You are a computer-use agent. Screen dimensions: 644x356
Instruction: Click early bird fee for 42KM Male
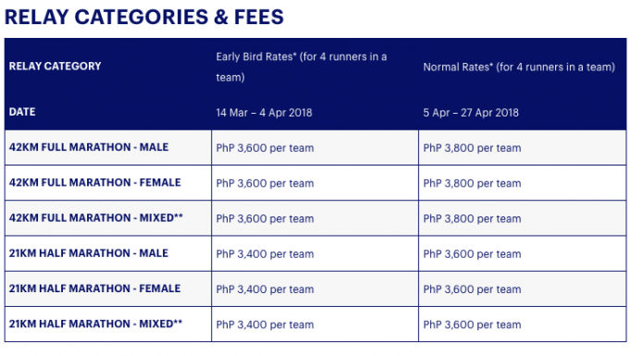pyautogui.click(x=265, y=148)
